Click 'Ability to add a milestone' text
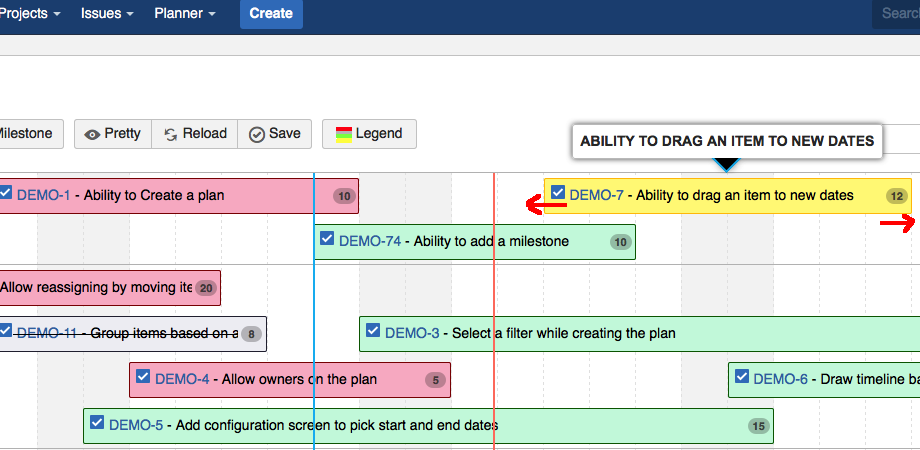Viewport: 920px width, 450px height. (491, 241)
